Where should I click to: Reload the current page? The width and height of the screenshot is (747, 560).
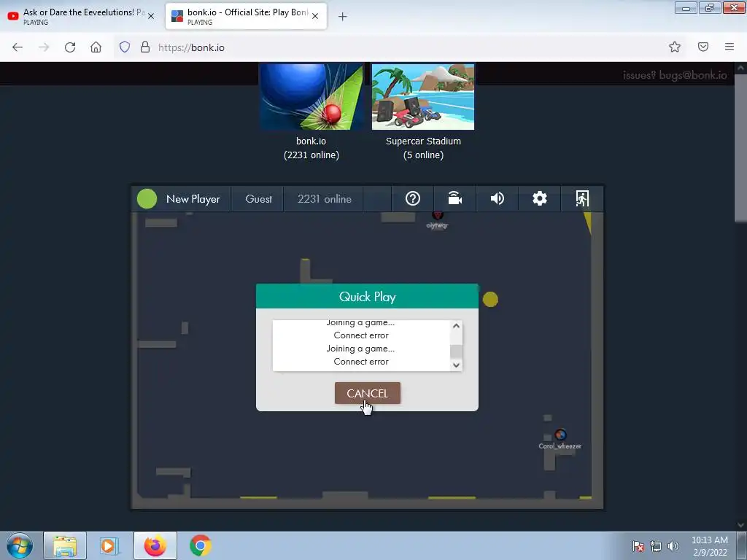tap(70, 47)
